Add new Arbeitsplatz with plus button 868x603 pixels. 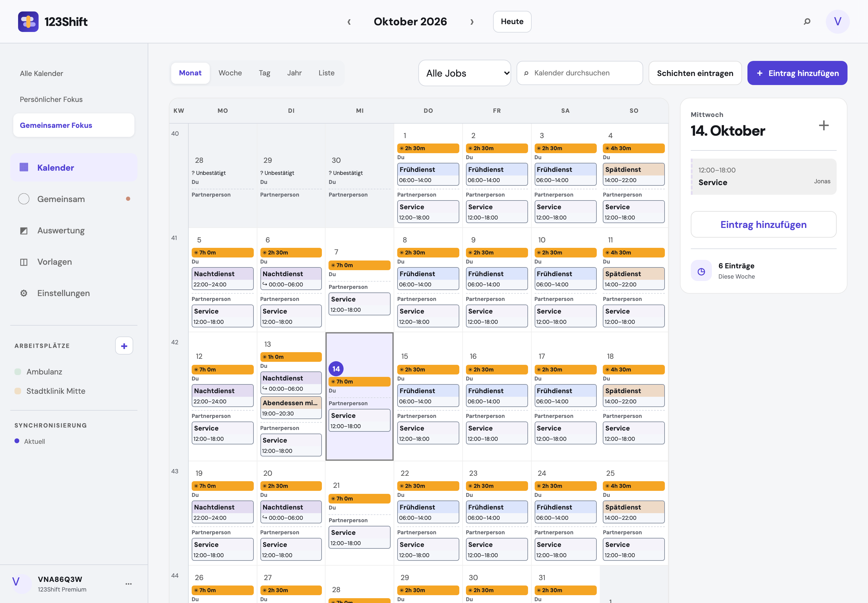pos(124,346)
